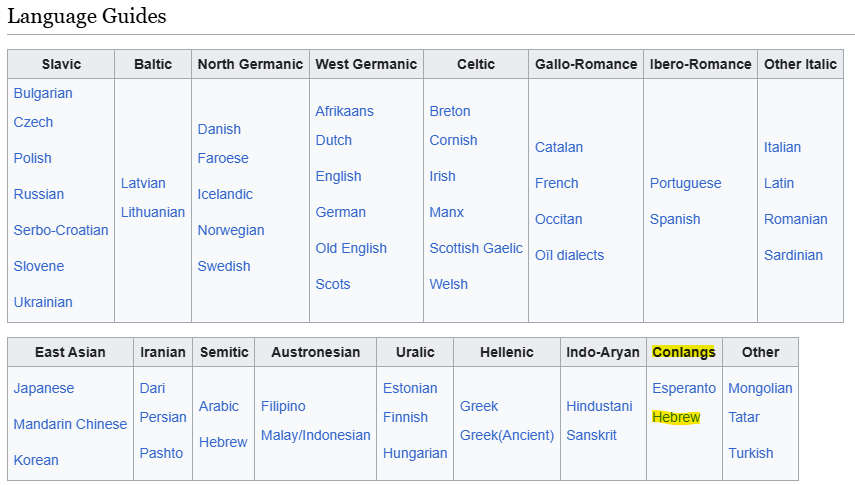
Task: Go to the Old English guide
Action: click(x=351, y=248)
